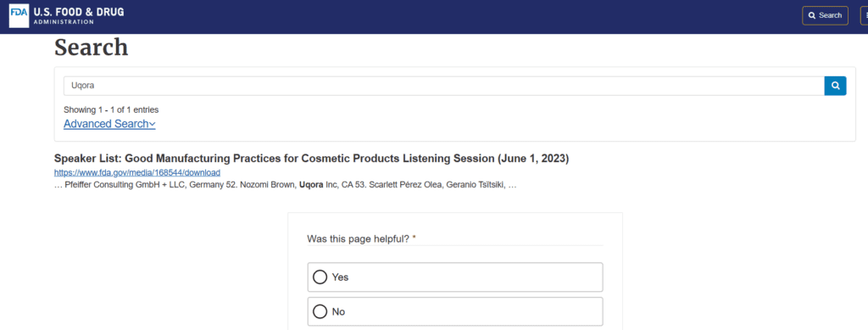Click the Search button in header
Viewport: 868px width, 330px height.
[x=825, y=15]
